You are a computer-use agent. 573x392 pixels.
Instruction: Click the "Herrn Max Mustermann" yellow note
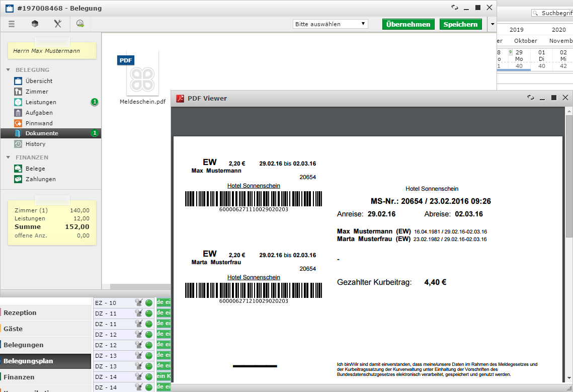[52, 51]
